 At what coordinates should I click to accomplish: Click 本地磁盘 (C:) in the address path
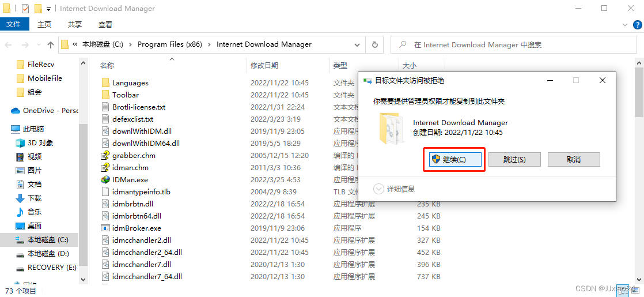[103, 44]
